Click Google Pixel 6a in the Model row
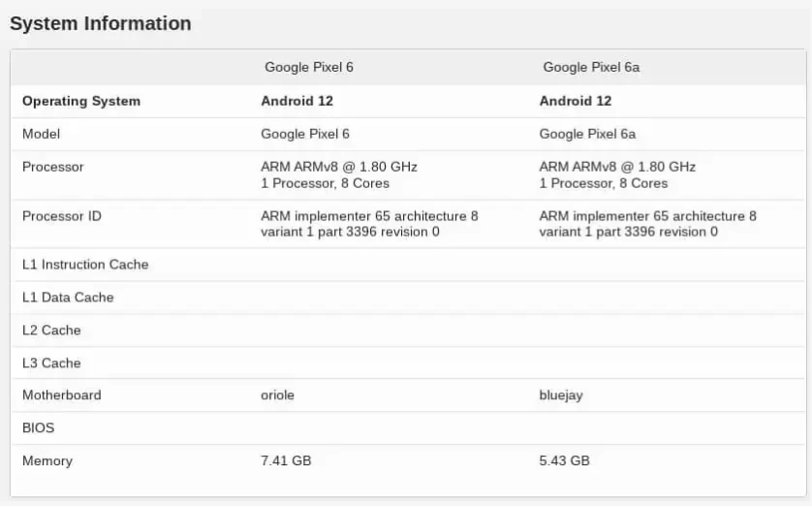The height and width of the screenshot is (506, 812). pyautogui.click(x=587, y=134)
